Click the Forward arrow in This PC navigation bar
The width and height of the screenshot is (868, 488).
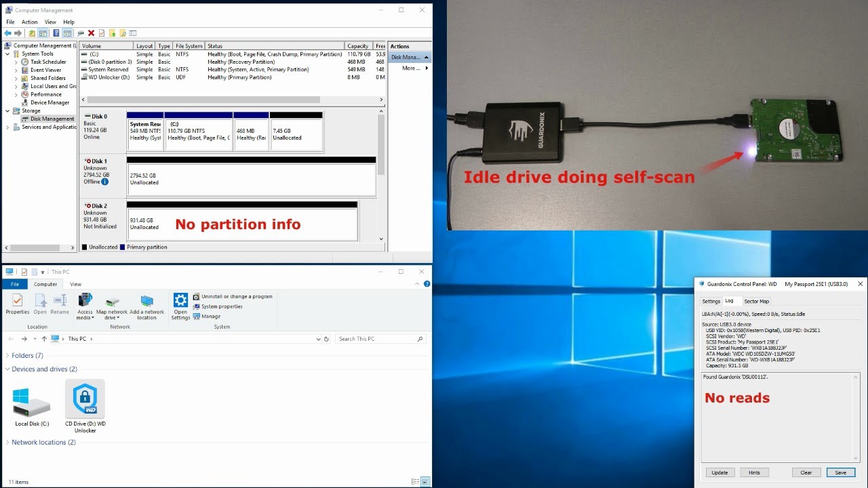coord(24,339)
